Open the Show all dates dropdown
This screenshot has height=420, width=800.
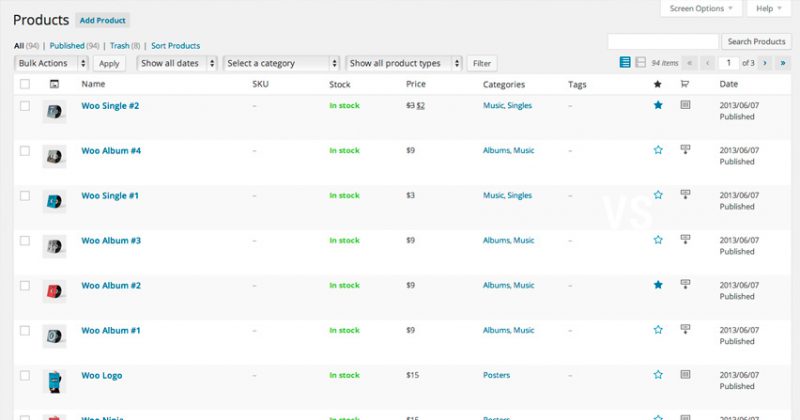[x=177, y=63]
